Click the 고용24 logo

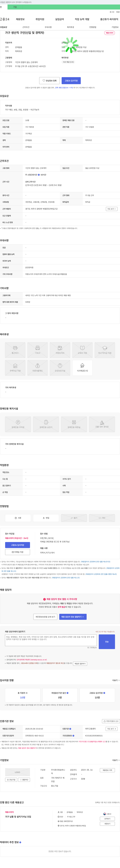[5, 19]
